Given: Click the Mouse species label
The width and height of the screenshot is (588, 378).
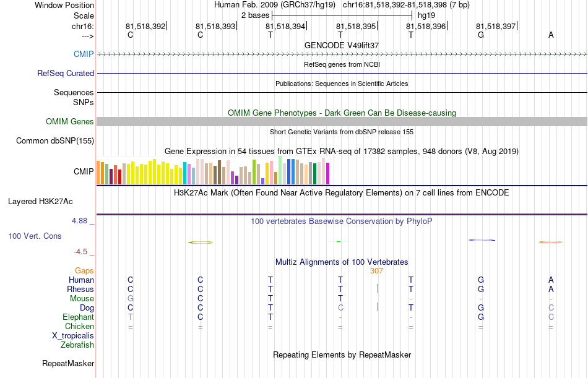Looking at the screenshot, I should 82,298.
